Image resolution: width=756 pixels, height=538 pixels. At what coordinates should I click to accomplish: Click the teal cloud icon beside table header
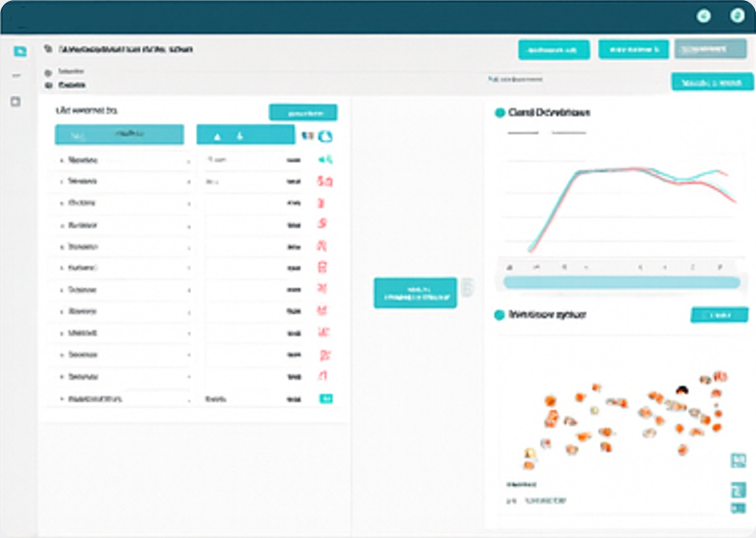pos(325,136)
